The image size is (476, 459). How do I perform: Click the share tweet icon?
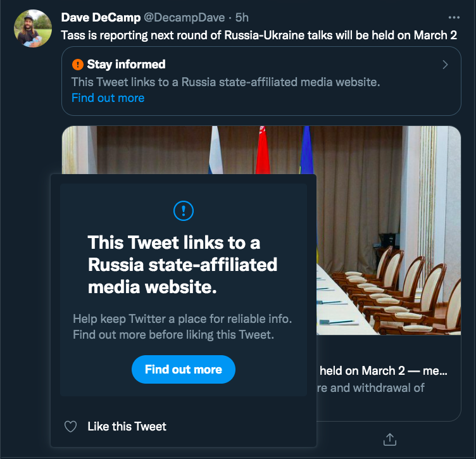(390, 439)
